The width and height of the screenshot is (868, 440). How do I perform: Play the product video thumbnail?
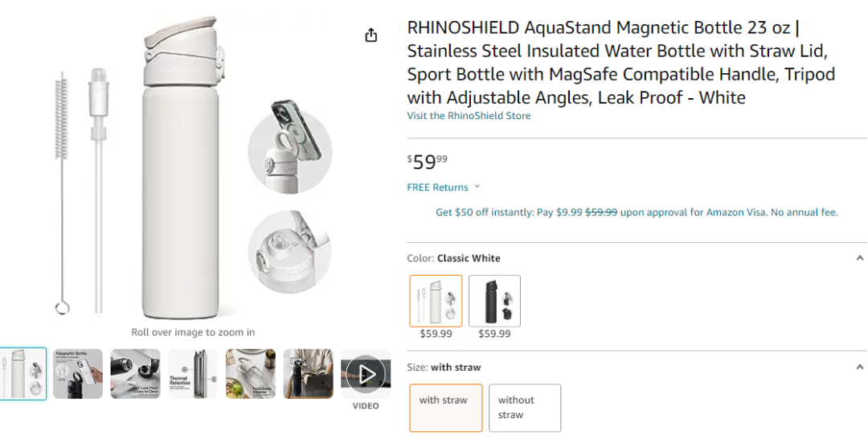pos(366,374)
